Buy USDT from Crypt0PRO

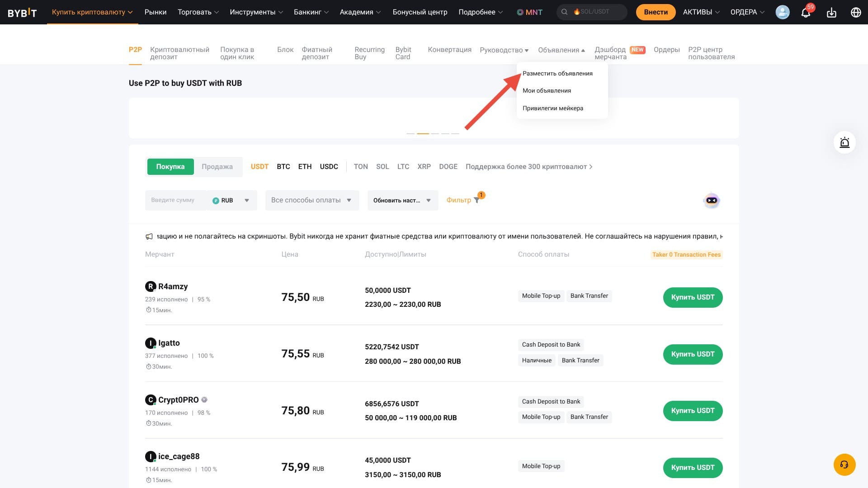[693, 411]
